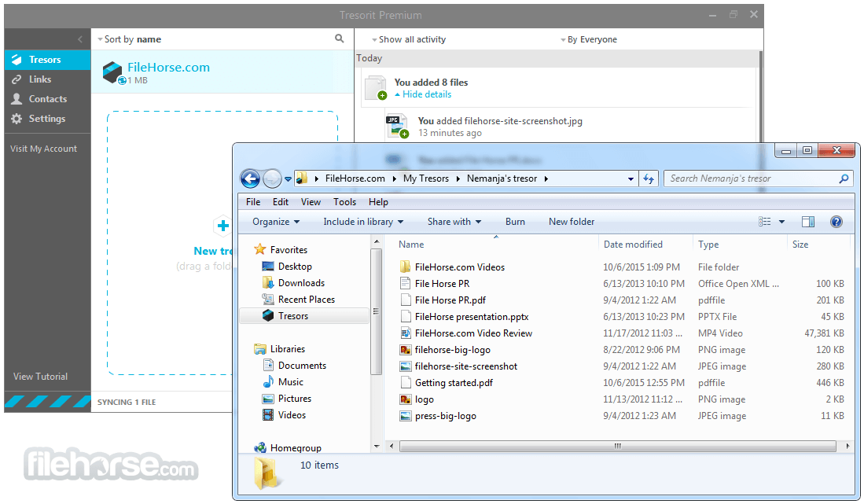Select FileHorse.com Video Review file
864x504 pixels.
tap(473, 333)
